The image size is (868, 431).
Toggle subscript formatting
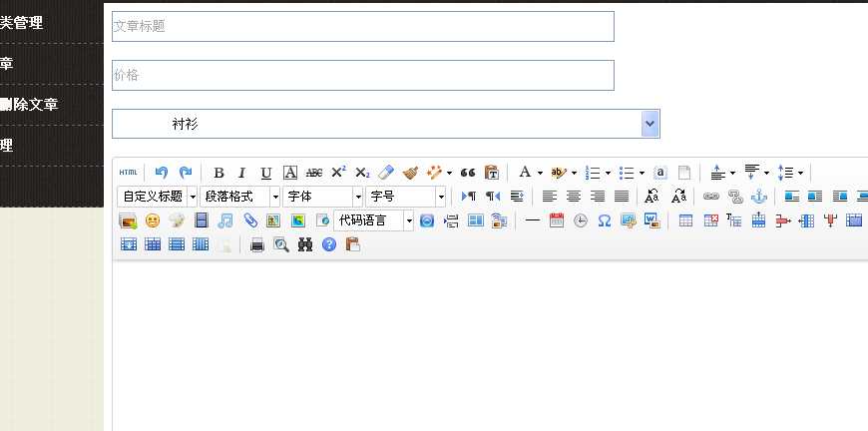point(362,173)
